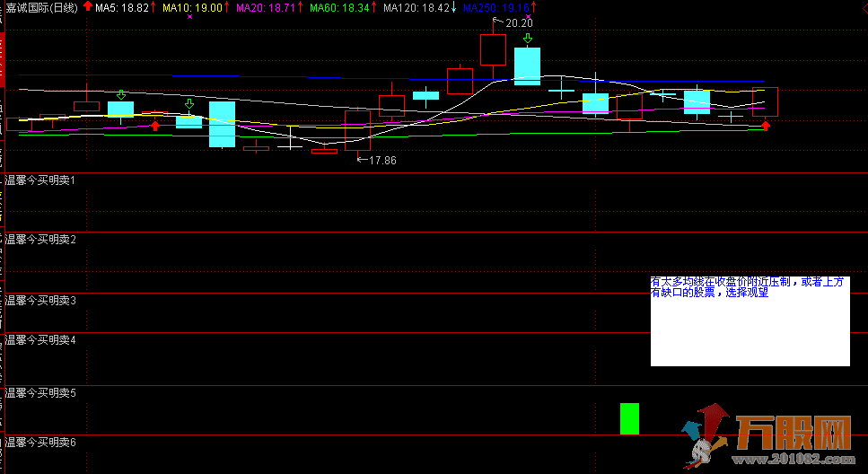Viewport: 868px width, 474px height.
Task: Click the red up arrow beside 嘉诚国际 title
Action: (x=87, y=7)
